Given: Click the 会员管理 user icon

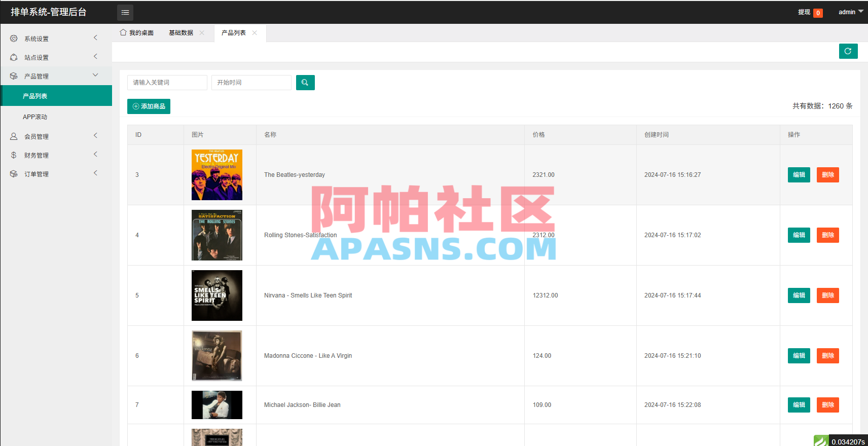Looking at the screenshot, I should click(14, 136).
